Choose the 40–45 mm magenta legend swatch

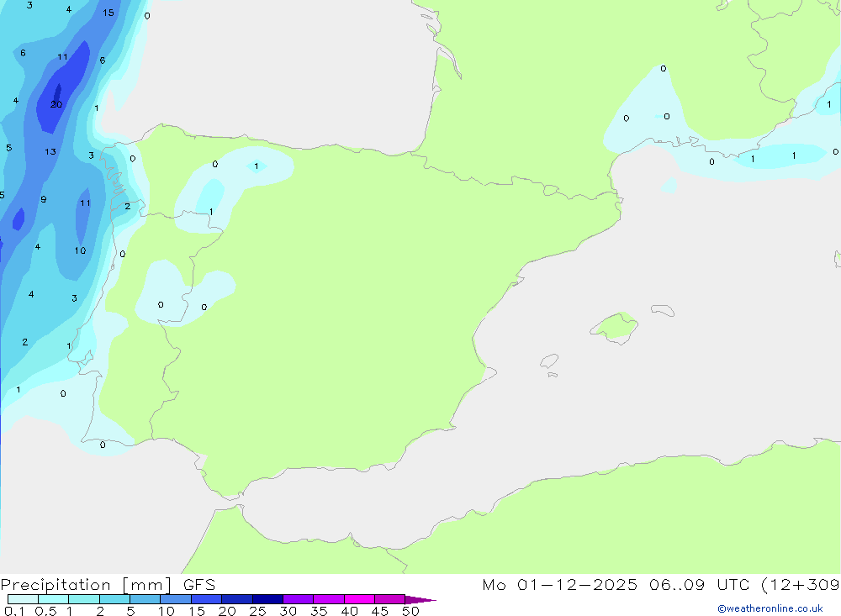click(359, 599)
